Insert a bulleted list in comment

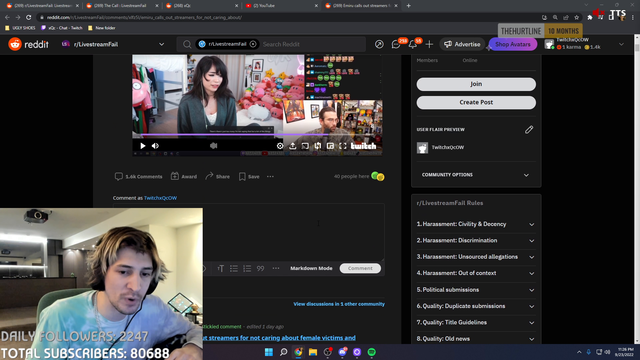tap(233, 268)
